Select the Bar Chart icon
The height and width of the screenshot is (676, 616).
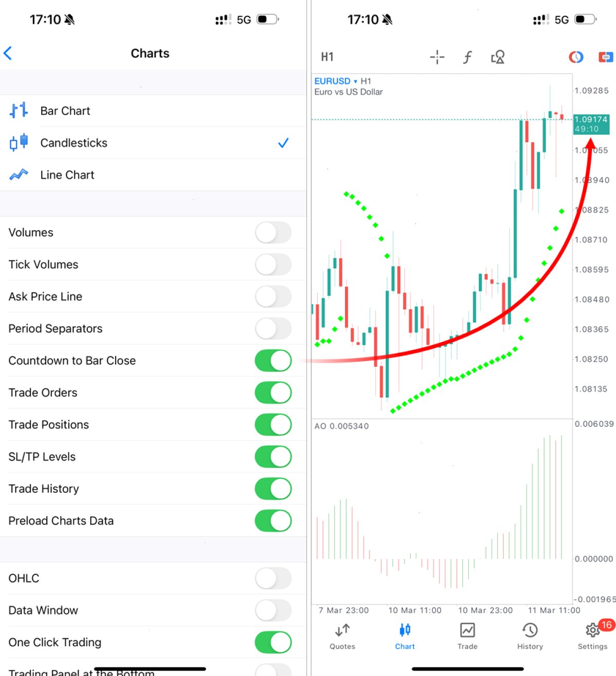coord(18,110)
